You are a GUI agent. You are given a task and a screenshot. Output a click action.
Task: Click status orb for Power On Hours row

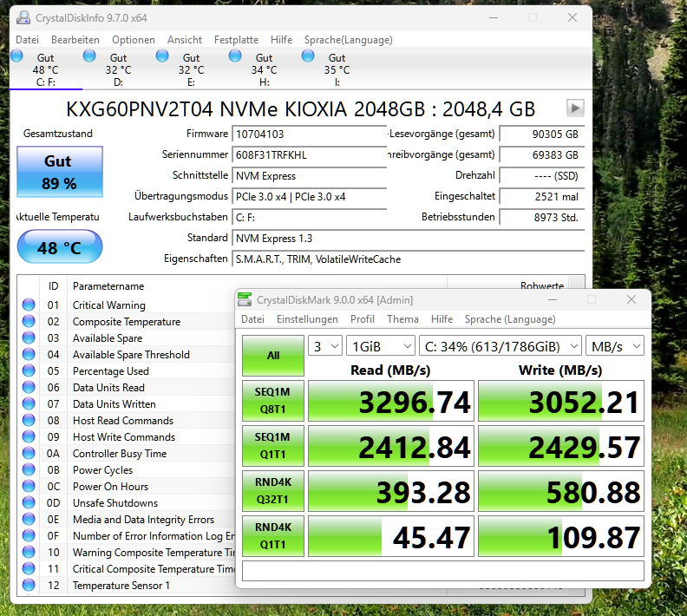point(29,486)
